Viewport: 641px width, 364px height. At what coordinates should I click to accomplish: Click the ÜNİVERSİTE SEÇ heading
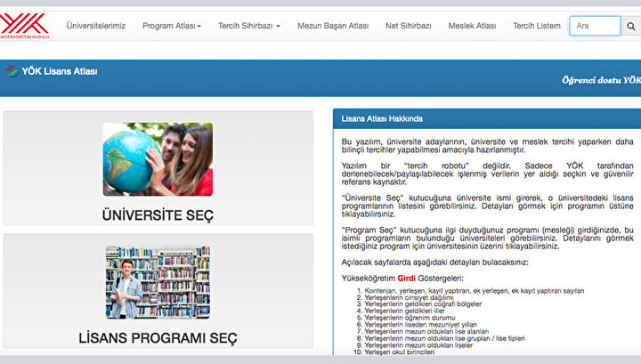tap(158, 214)
